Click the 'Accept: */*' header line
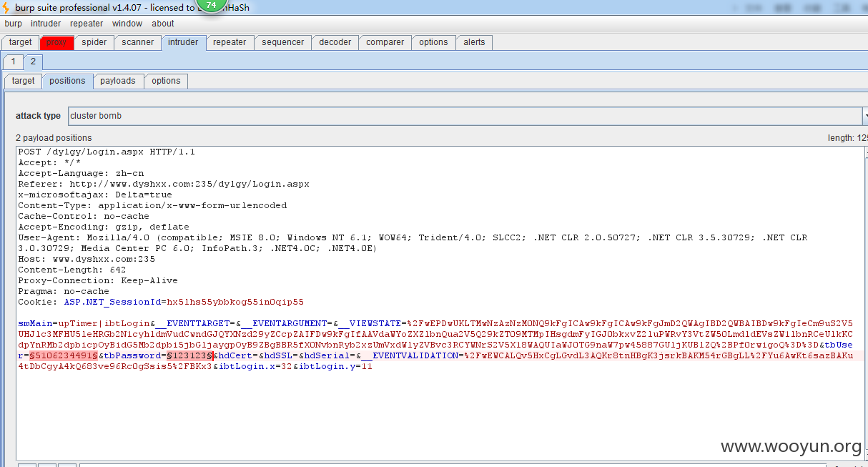 (49, 162)
